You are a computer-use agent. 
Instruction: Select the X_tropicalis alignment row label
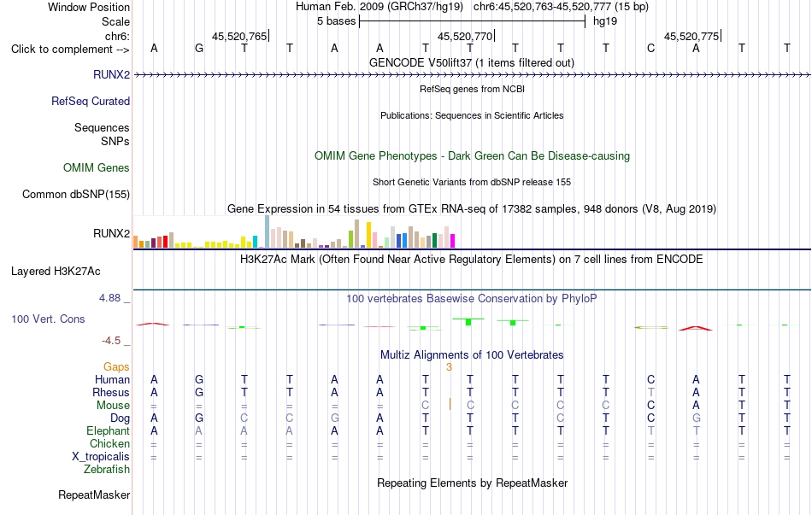click(101, 457)
